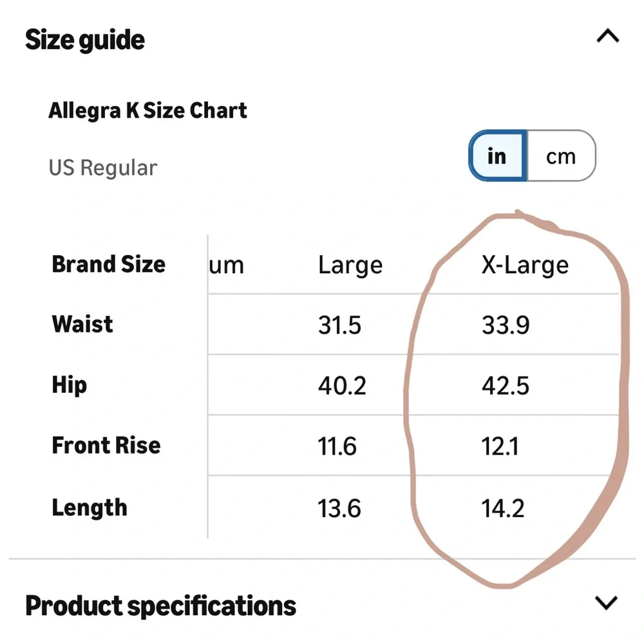Viewport: 644px width, 644px height.
Task: Select the 'in' unit toggle
Action: click(498, 156)
